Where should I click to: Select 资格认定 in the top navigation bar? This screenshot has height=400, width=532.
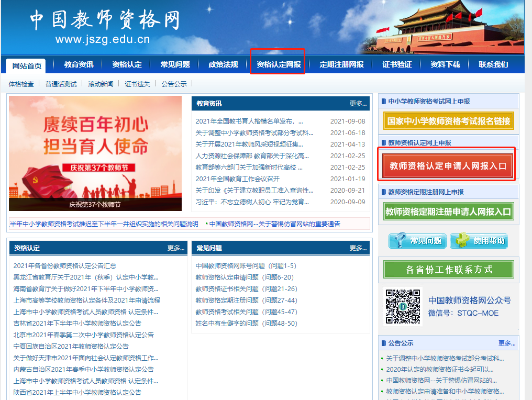click(x=127, y=64)
